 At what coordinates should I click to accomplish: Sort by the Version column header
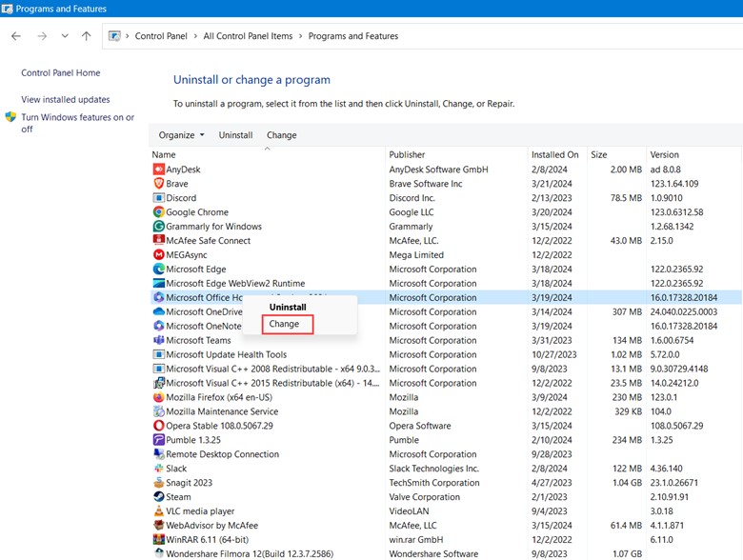(x=693, y=154)
